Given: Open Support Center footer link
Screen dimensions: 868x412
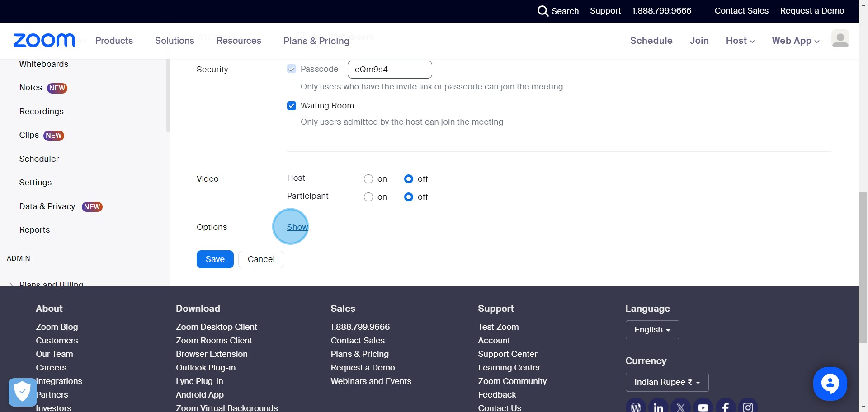Looking at the screenshot, I should tap(508, 354).
